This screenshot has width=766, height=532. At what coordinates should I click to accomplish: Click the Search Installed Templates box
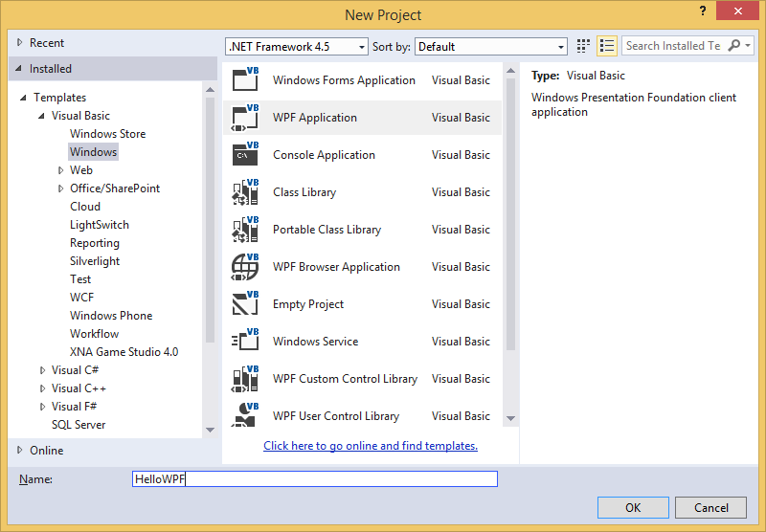674,46
